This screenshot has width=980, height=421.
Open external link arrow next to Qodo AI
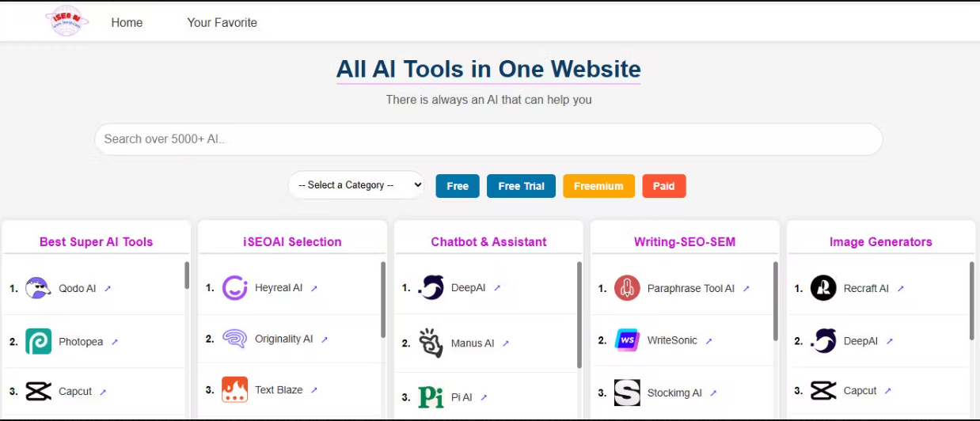point(108,289)
